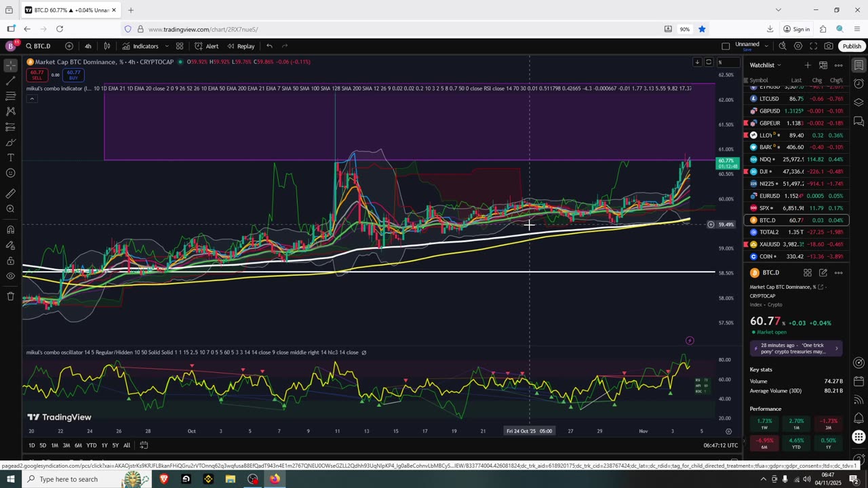868x488 pixels.
Task: Click the Publish button
Action: (x=852, y=46)
